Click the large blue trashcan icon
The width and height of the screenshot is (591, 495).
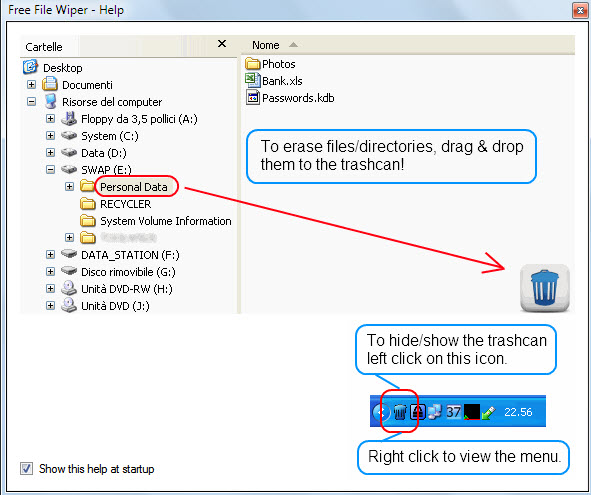click(x=545, y=288)
